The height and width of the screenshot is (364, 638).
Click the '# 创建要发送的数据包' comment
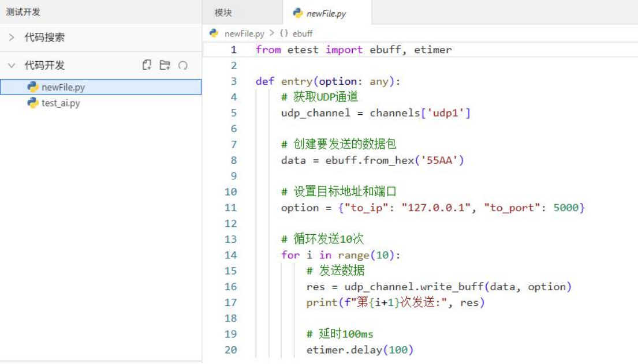(x=338, y=144)
